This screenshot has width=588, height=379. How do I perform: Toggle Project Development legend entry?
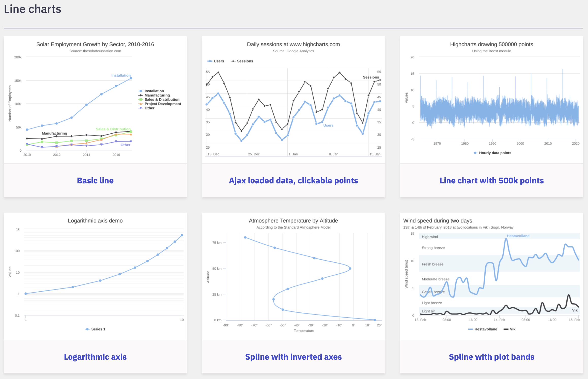click(163, 104)
